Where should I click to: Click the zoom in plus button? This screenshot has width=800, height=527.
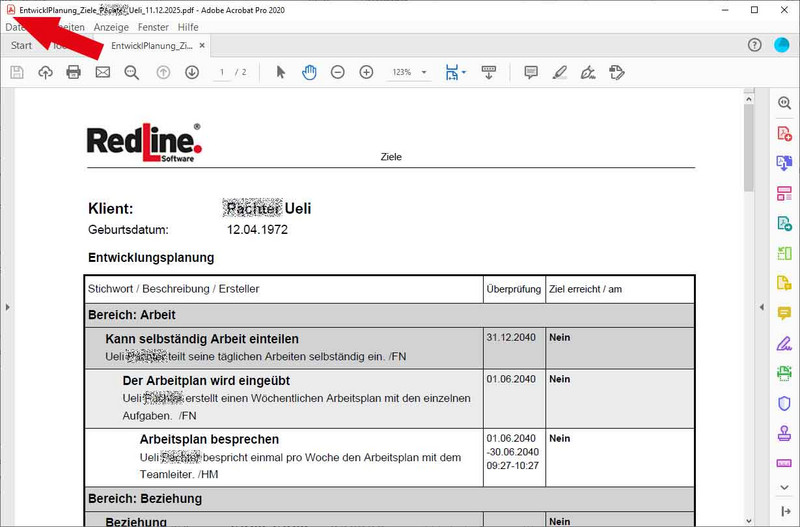tap(366, 72)
